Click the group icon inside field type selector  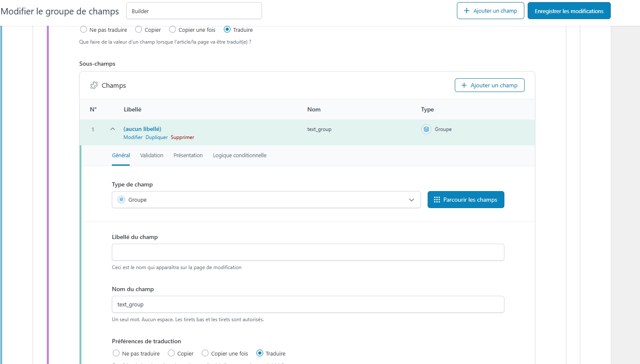(121, 200)
